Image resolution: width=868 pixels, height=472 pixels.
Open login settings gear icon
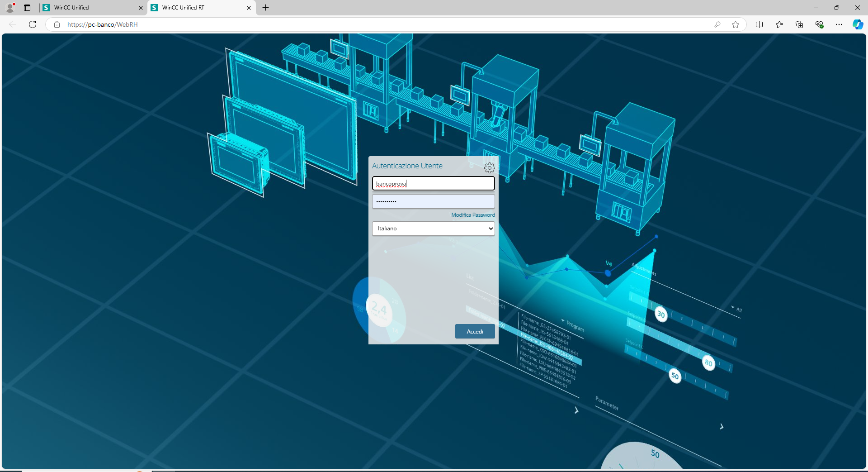[489, 168]
